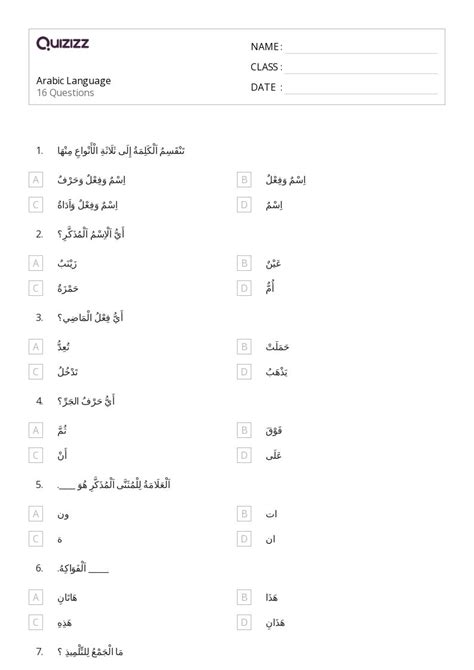Tick answer box D for question 4
This screenshot has height=670, width=474.
click(x=244, y=455)
